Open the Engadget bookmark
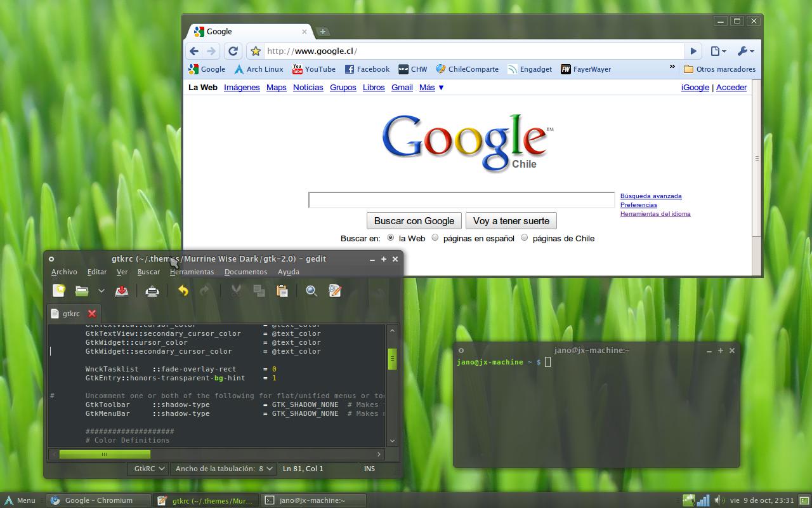The width and height of the screenshot is (812, 508). [x=529, y=69]
